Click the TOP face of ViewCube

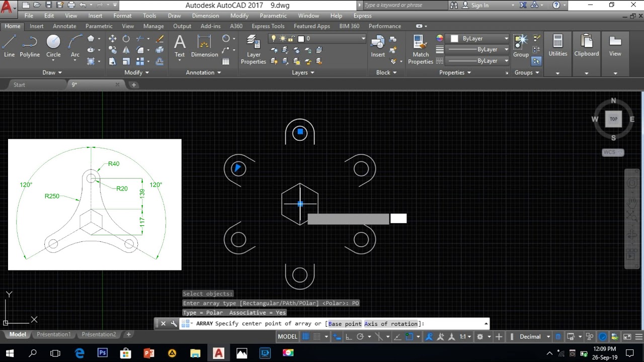click(613, 119)
